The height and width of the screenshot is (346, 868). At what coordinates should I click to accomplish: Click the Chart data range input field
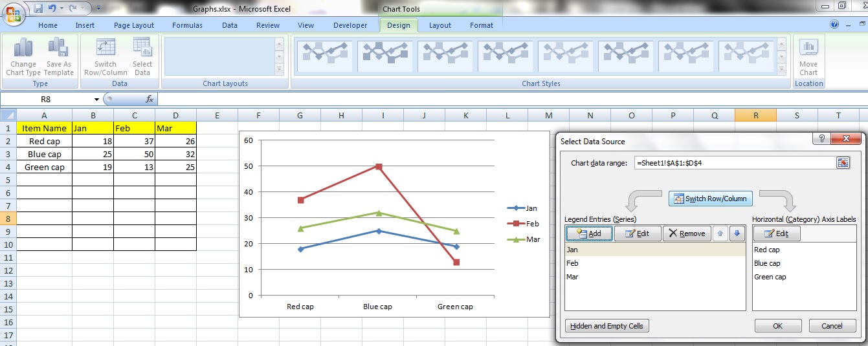733,163
